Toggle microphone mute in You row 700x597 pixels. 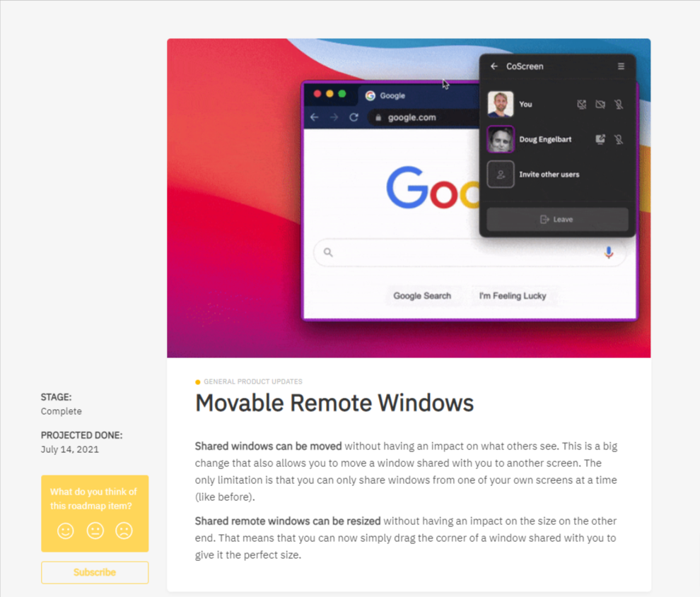[618, 105]
